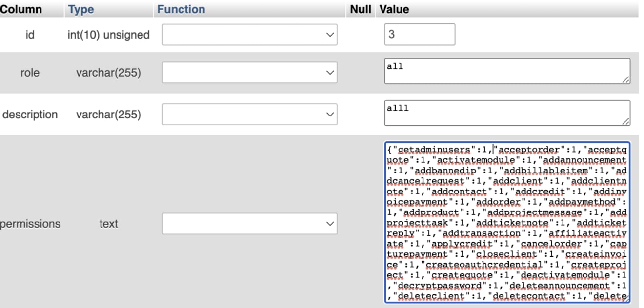Viewport: 644px width, 308px height.
Task: Click the resize handle of permissions textarea
Action: tap(626, 299)
